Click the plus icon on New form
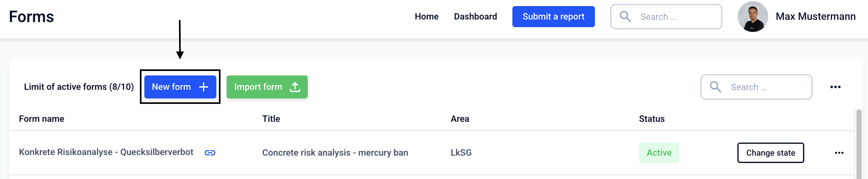The width and height of the screenshot is (868, 179). [x=204, y=87]
